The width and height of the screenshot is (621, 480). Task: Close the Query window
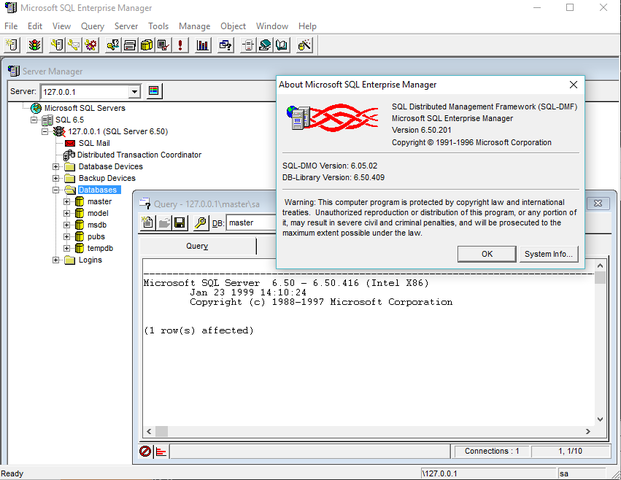pyautogui.click(x=598, y=204)
